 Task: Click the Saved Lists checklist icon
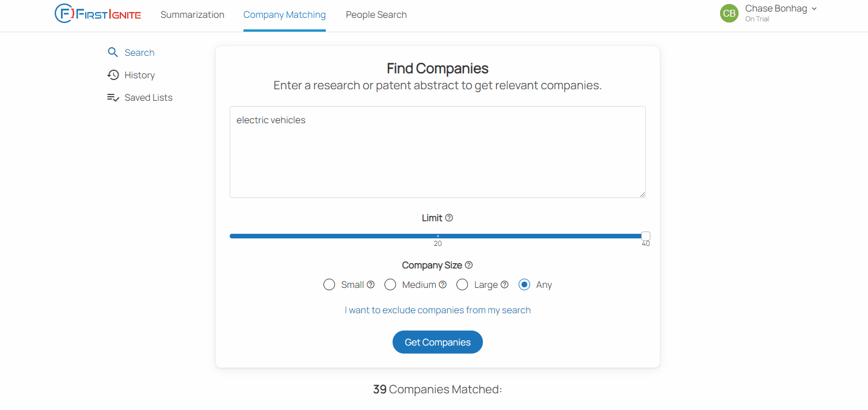[113, 97]
